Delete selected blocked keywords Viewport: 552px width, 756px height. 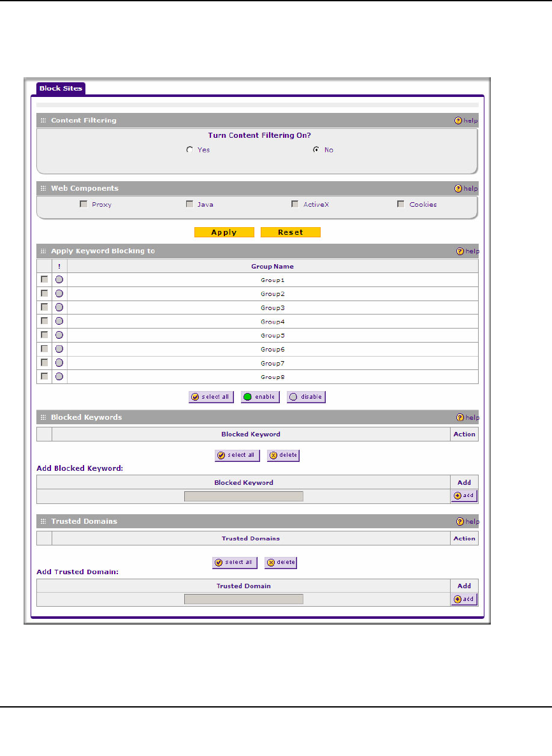click(x=283, y=455)
